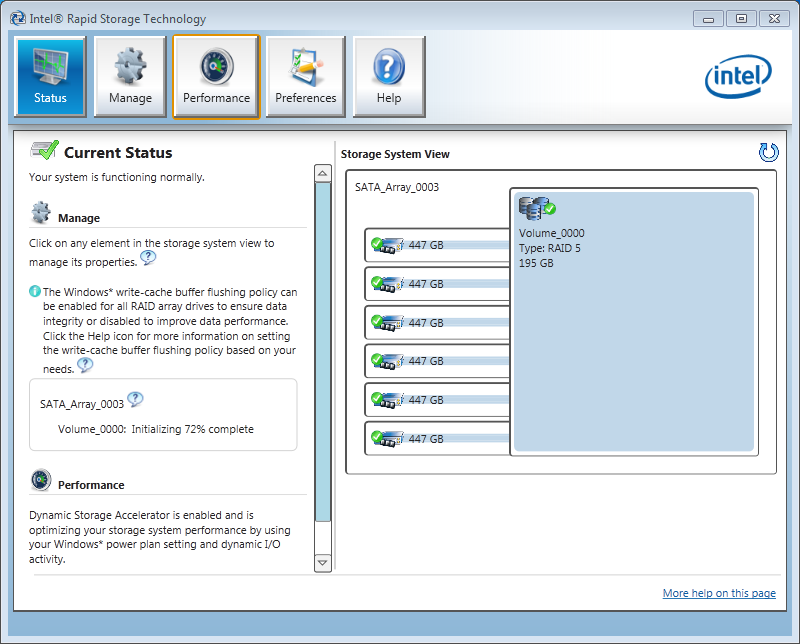Click the Performance gauge icon in left pane
800x644 pixels.
(39, 479)
